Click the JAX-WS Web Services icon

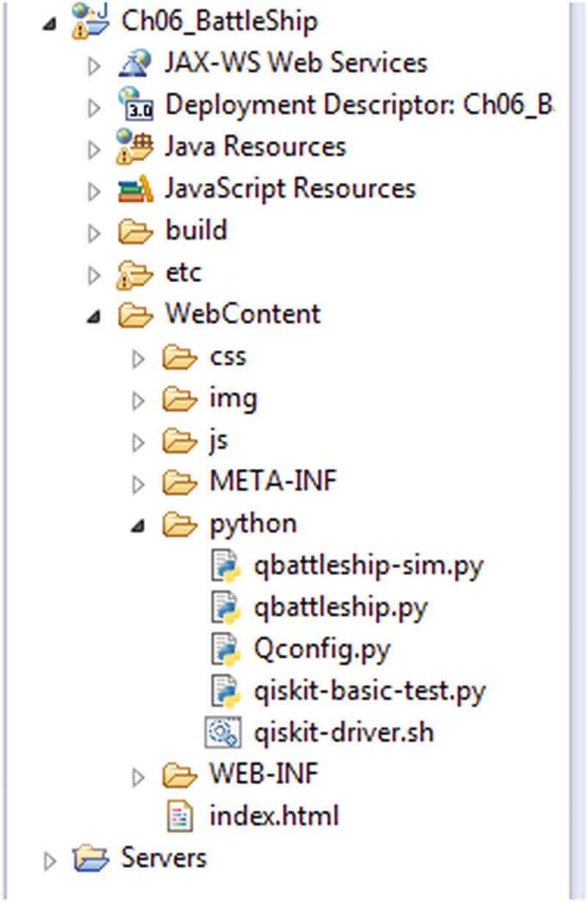tap(135, 62)
